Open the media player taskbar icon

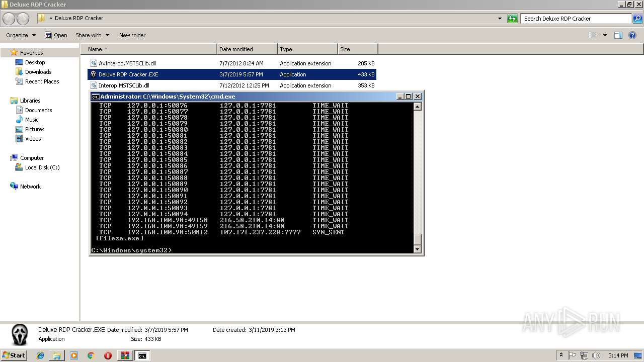click(74, 355)
